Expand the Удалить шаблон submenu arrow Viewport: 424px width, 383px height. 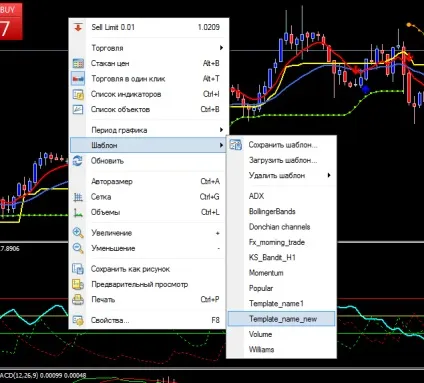pos(329,175)
